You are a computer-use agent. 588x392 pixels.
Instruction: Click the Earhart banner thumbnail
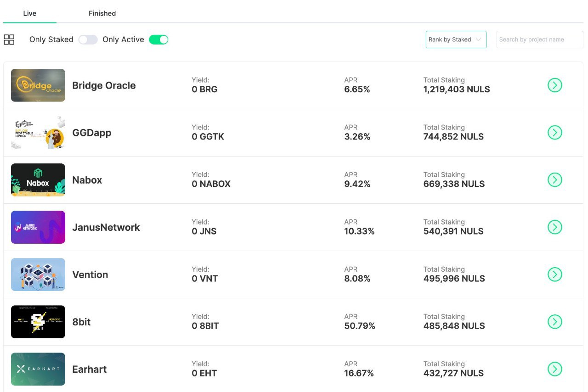[38, 369]
